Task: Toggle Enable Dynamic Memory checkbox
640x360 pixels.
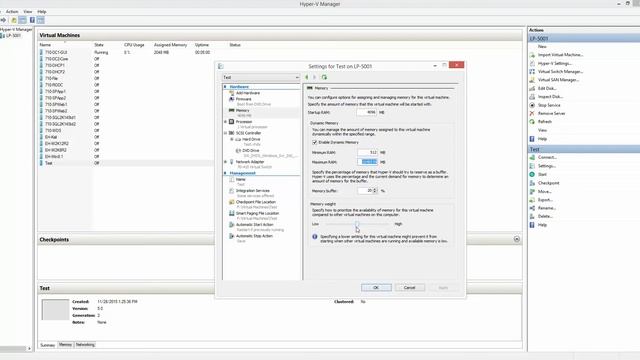Action: (315, 142)
